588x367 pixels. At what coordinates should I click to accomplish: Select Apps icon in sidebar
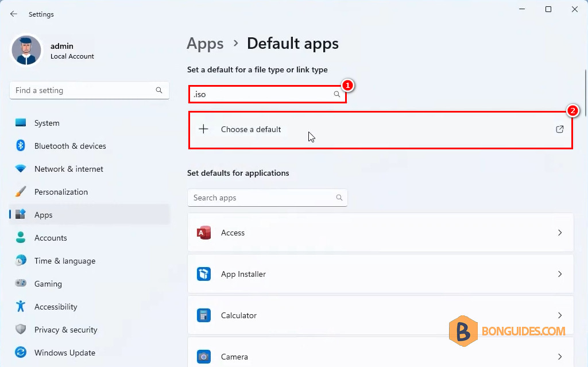[x=21, y=214]
